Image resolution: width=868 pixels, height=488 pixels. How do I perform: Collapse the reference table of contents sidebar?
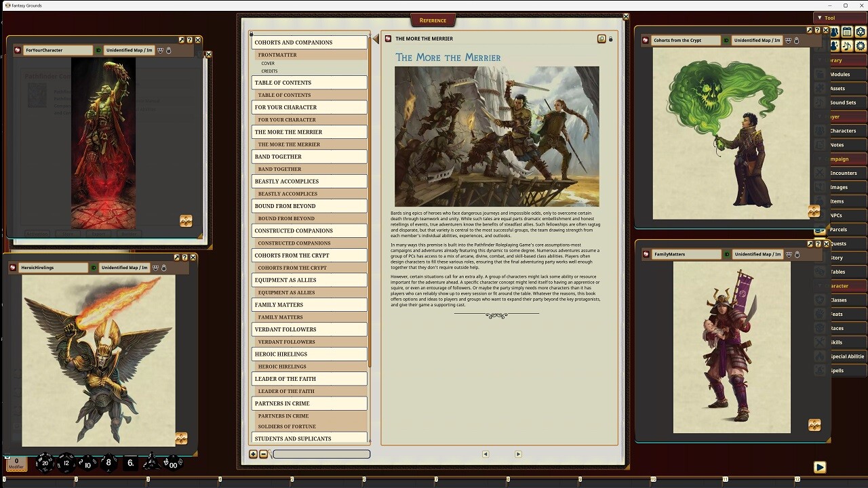coord(375,39)
